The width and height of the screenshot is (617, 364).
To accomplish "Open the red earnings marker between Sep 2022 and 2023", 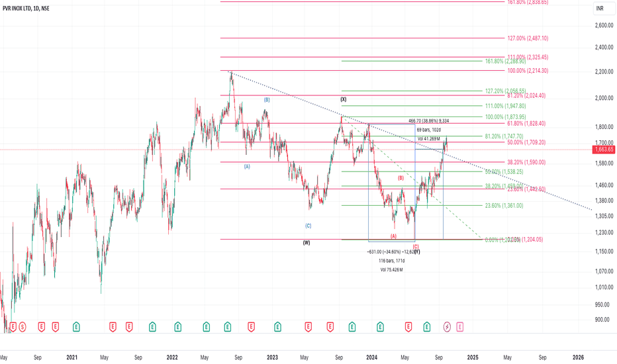I will pyautogui.click(x=251, y=327).
